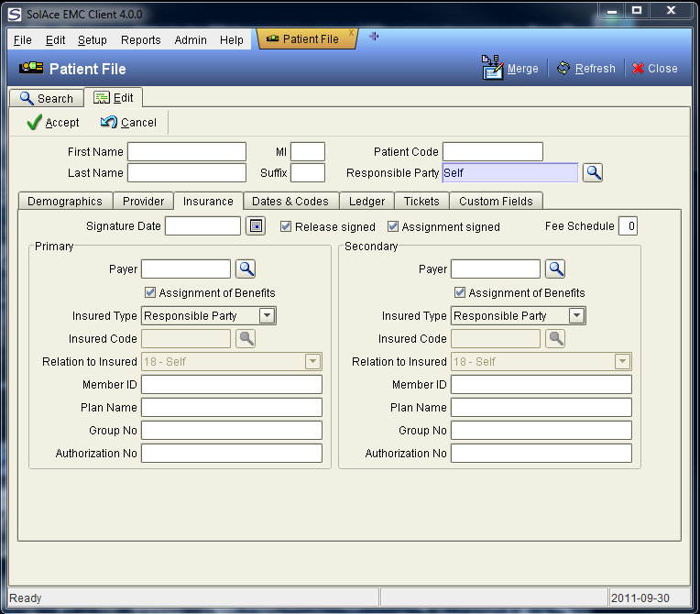Open Secondary Payer search magnifier
Viewport: 700px width, 614px height.
[555, 269]
